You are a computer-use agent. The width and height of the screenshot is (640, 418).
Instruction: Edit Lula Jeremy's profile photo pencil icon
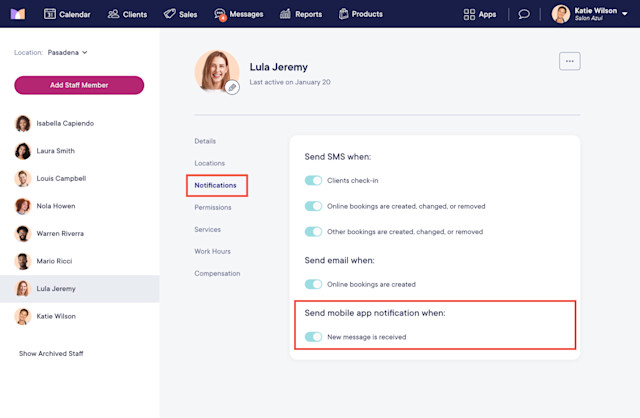[232, 87]
